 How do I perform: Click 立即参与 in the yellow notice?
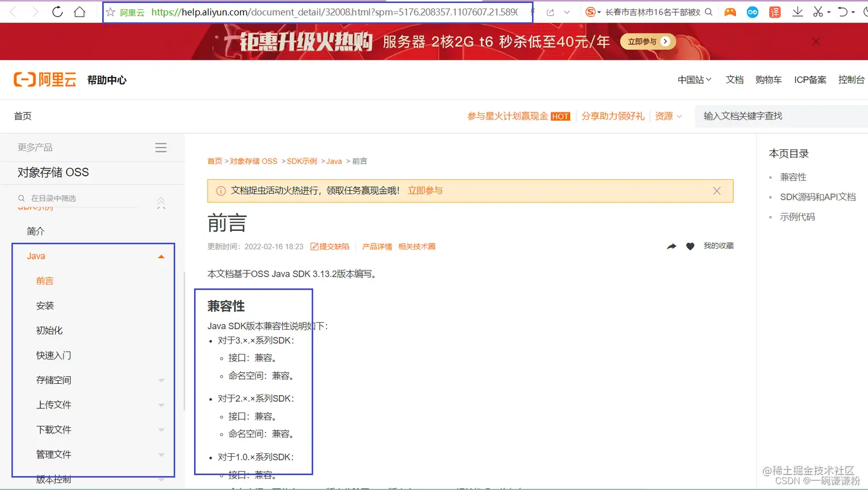click(425, 191)
